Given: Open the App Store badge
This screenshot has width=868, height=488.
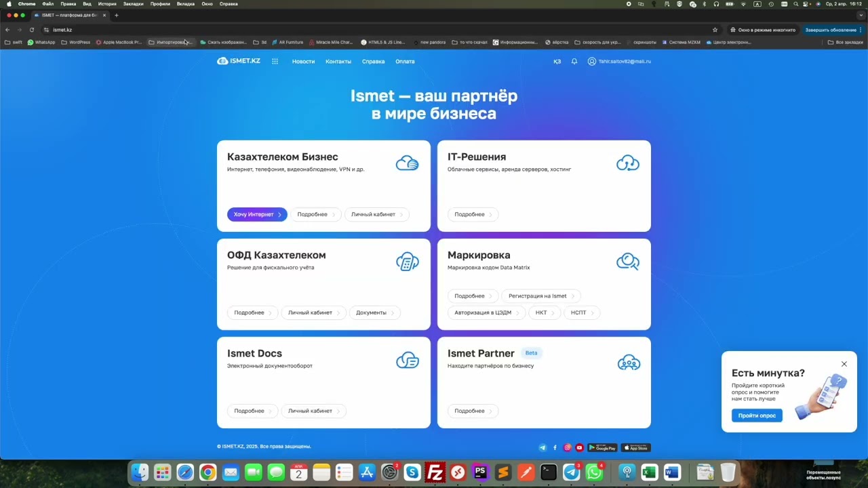Looking at the screenshot, I should coord(635,447).
